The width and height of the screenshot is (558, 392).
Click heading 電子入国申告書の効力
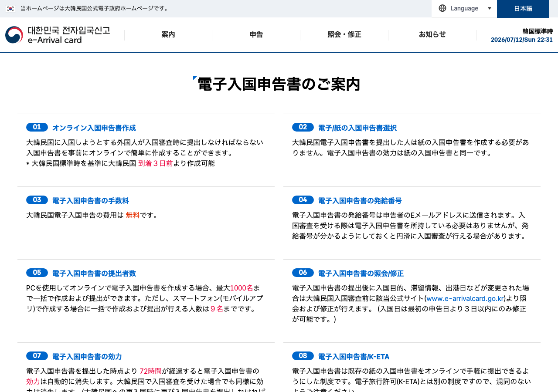(87, 357)
